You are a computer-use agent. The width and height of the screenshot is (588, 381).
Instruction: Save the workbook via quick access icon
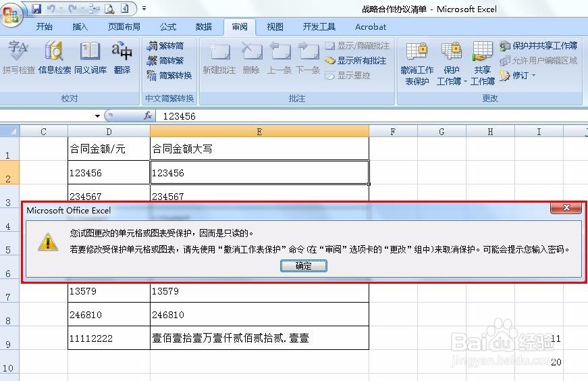click(36, 8)
